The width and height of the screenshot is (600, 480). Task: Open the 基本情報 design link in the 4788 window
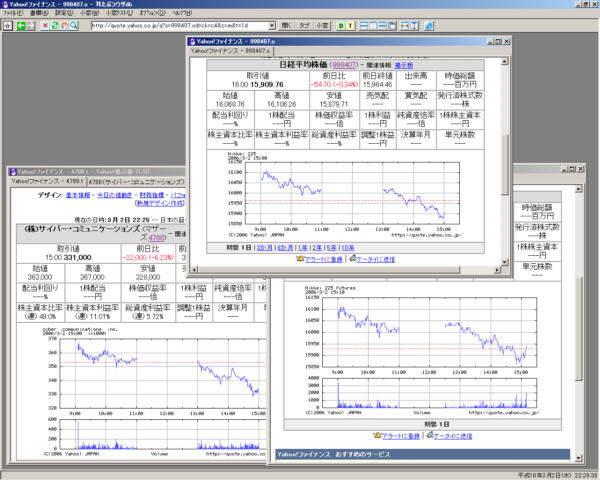tap(78, 195)
